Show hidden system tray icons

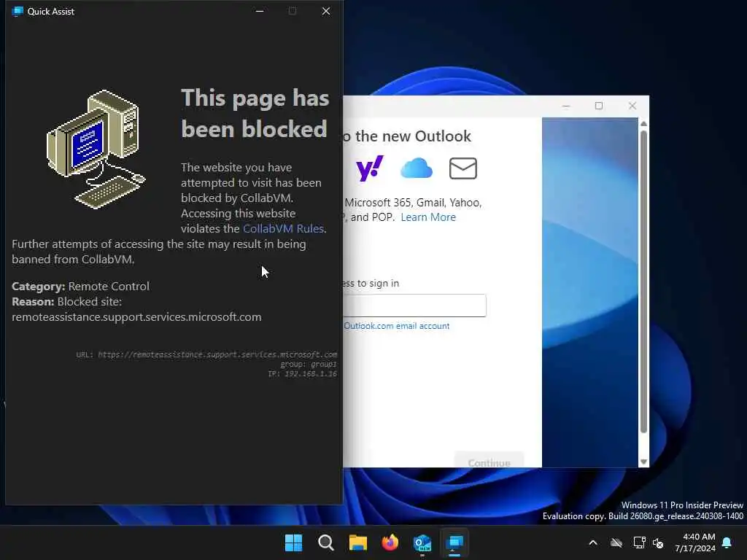593,542
